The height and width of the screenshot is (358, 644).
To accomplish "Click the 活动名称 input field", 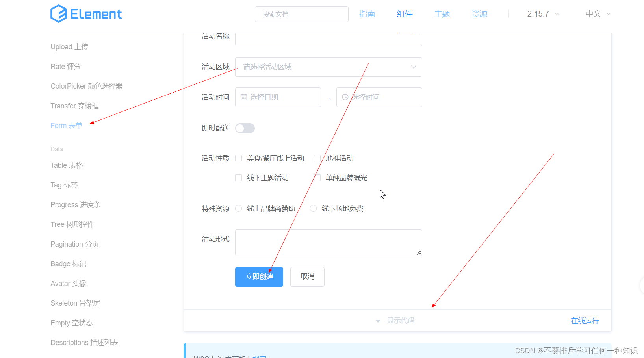I will tap(328, 39).
